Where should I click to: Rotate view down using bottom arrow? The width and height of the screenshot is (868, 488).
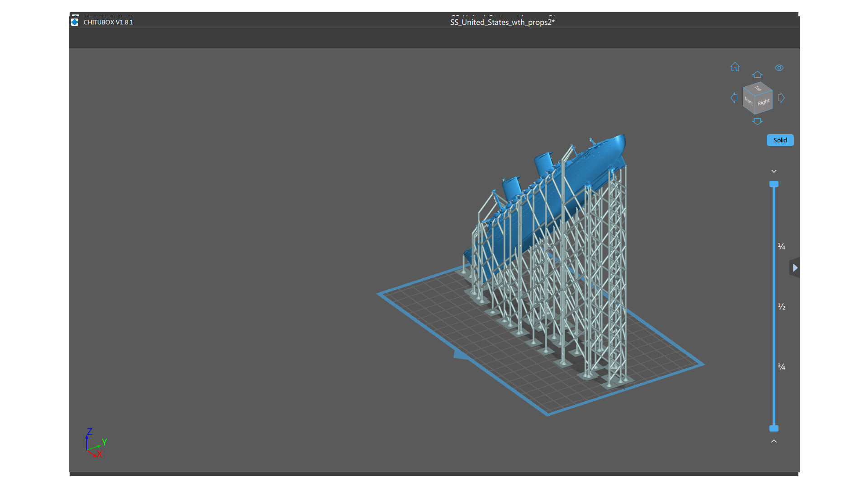pyautogui.click(x=757, y=122)
